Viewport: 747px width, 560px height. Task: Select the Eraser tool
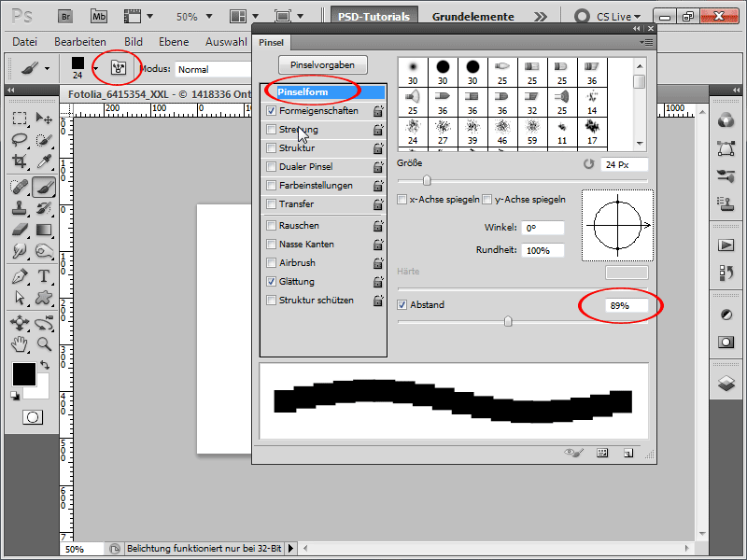(19, 230)
